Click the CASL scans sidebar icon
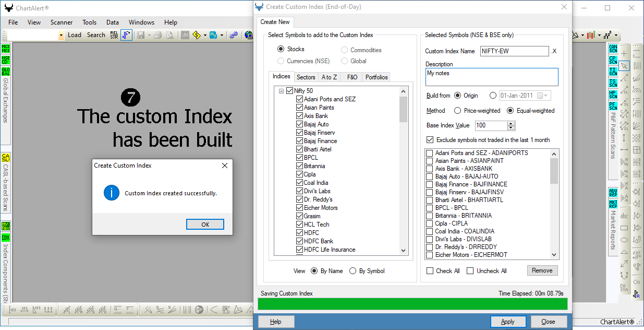644x330 pixels. (x=6, y=158)
